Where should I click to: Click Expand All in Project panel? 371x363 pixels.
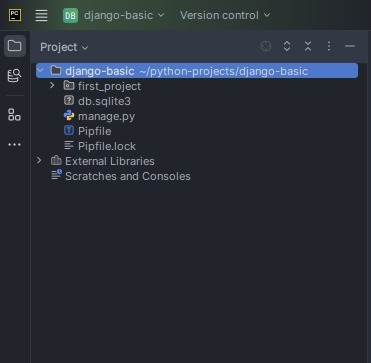click(x=287, y=46)
